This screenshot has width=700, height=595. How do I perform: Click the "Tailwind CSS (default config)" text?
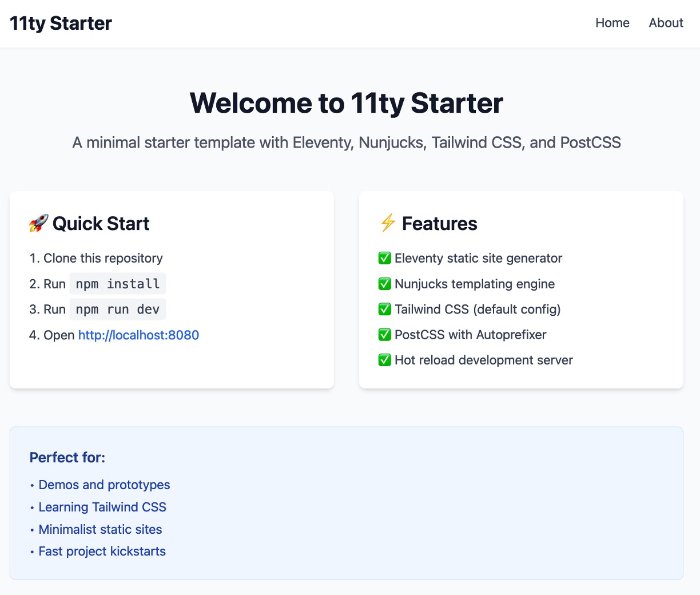click(x=478, y=310)
